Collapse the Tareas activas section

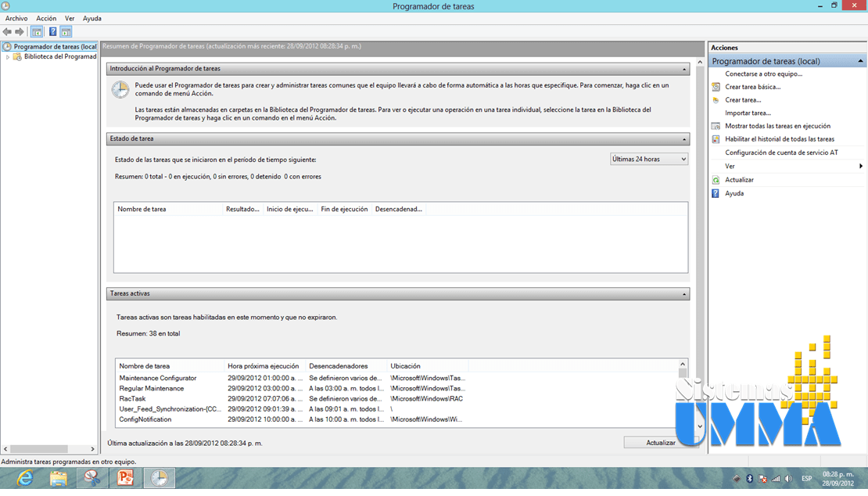click(x=683, y=293)
